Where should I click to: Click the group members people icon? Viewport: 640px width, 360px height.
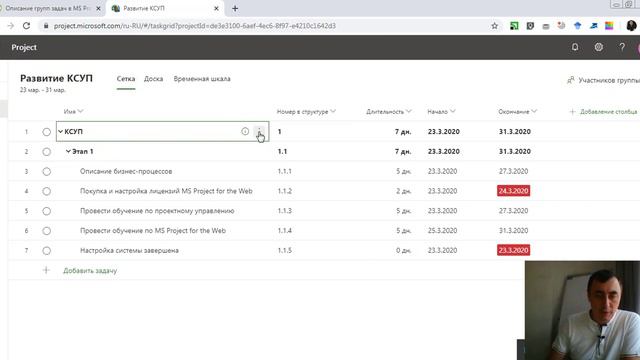(x=571, y=80)
